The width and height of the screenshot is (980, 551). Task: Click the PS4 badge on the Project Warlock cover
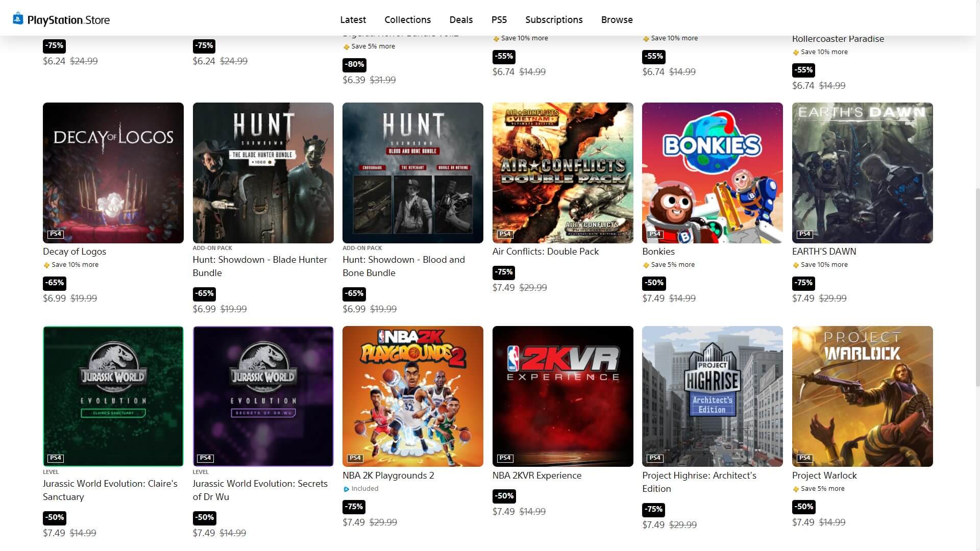pos(804,458)
